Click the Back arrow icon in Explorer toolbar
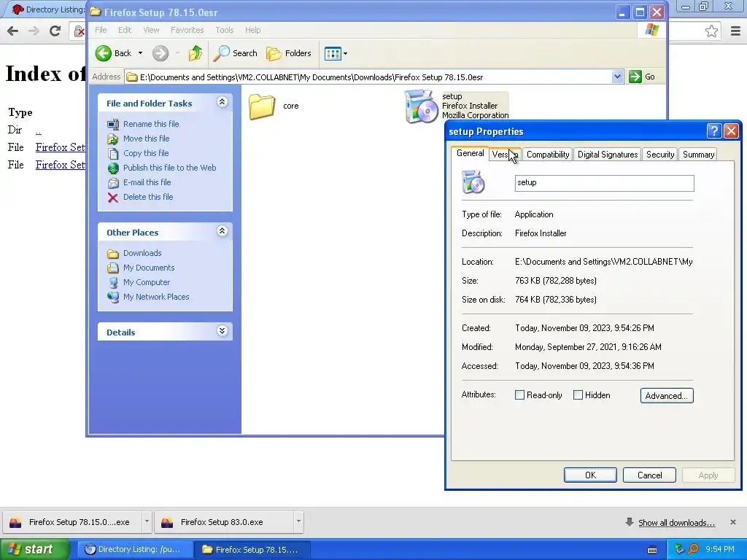Image resolution: width=747 pixels, height=560 pixels. [104, 53]
